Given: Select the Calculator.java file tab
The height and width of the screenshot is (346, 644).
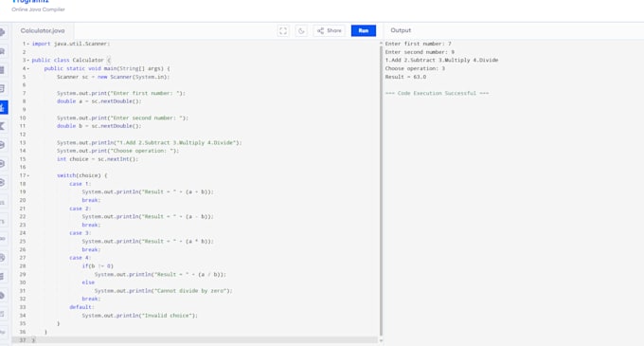Looking at the screenshot, I should tap(43, 30).
